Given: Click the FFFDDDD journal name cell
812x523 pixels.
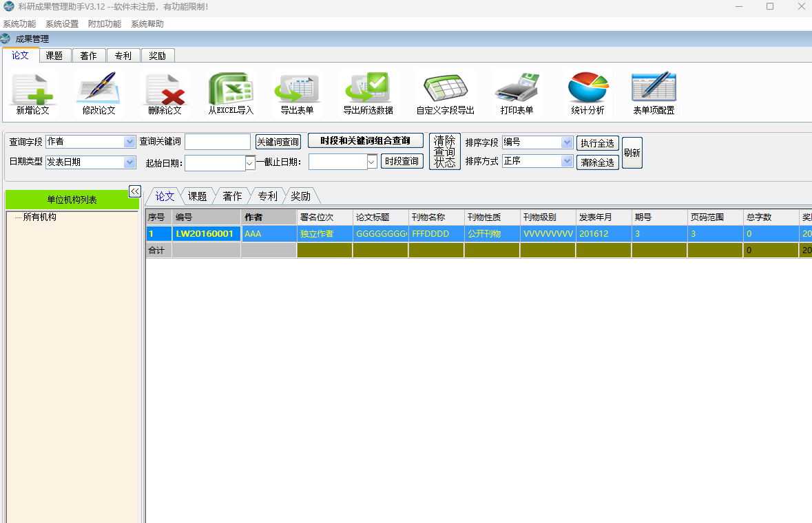Looking at the screenshot, I should (437, 234).
